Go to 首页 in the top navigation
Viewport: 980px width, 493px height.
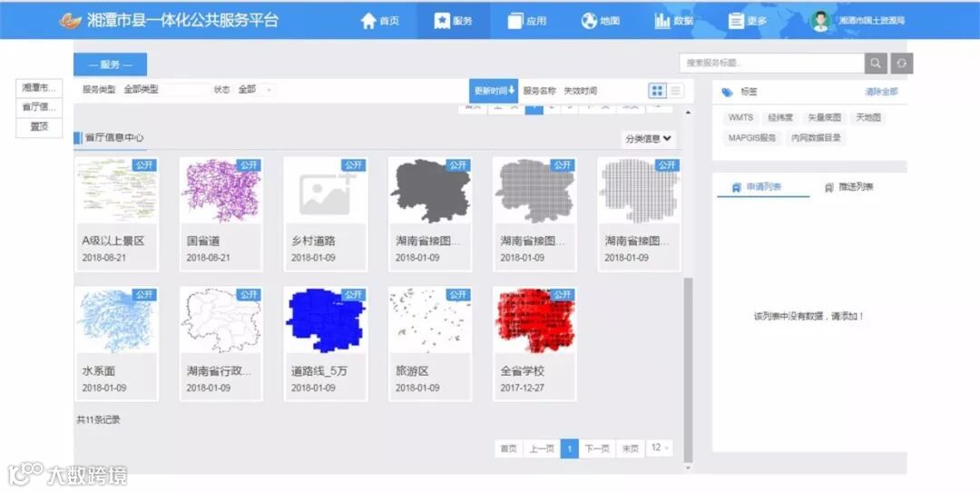(x=380, y=21)
